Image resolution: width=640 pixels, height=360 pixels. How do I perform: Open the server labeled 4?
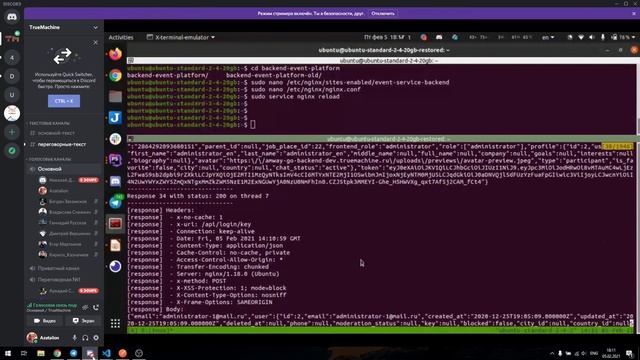pos(12,58)
